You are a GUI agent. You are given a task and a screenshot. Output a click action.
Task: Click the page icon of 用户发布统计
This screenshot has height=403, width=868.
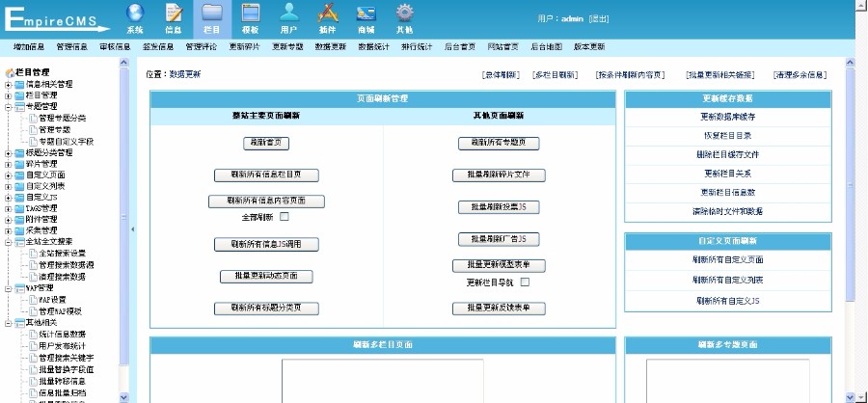click(x=33, y=346)
